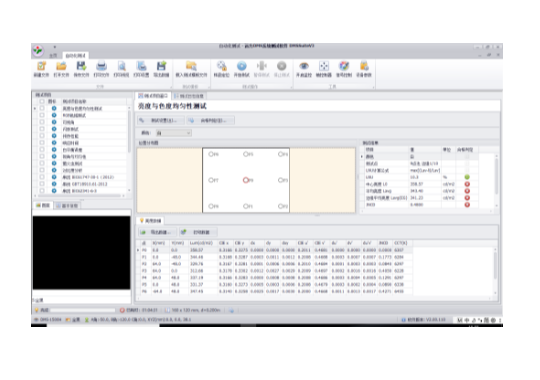Click small blue icon after size info in status bar
Screen dimensions: 540x380
coord(231,310)
